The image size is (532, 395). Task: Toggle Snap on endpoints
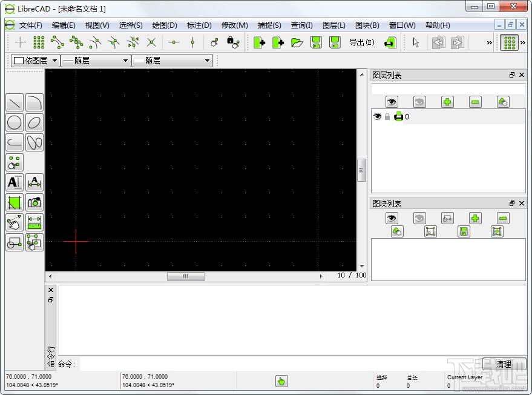[57, 42]
